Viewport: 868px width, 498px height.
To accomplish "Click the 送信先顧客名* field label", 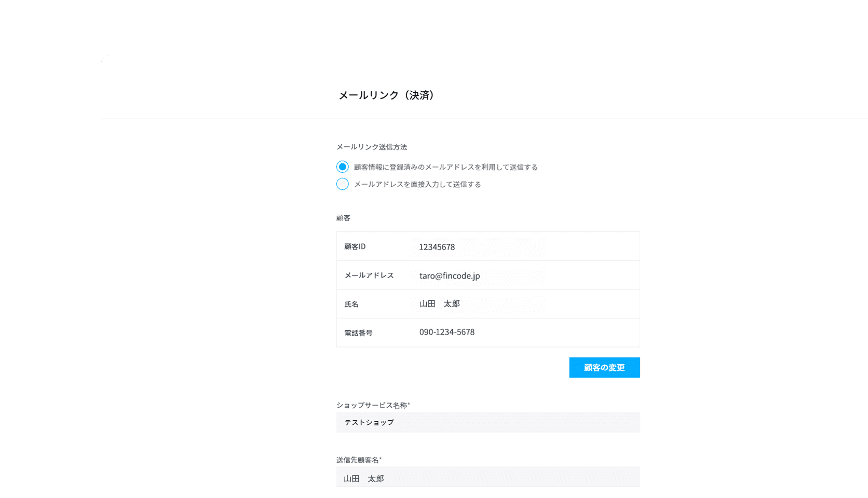I will point(359,460).
